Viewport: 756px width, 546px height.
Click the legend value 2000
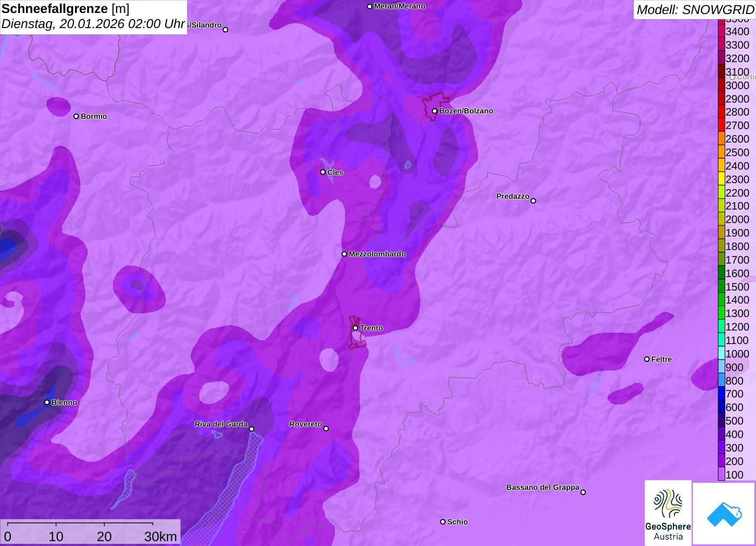738,219
